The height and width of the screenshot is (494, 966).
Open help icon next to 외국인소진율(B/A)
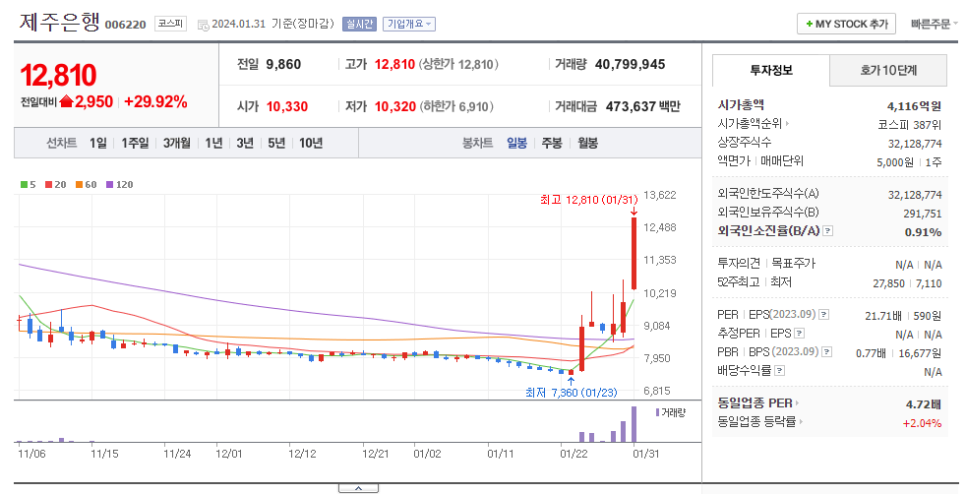tap(828, 231)
